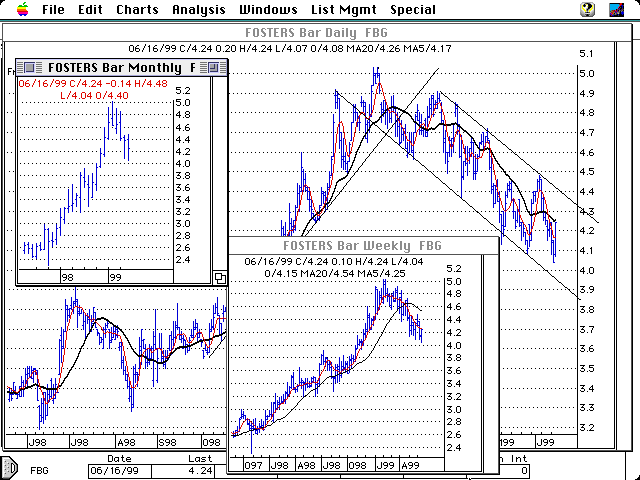The height and width of the screenshot is (480, 640).
Task: Click the A99 date label on Weekly chart
Action: (410, 465)
